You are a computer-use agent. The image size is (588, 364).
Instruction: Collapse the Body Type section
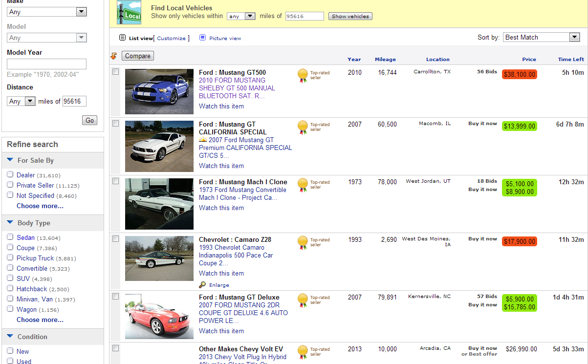tap(10, 223)
